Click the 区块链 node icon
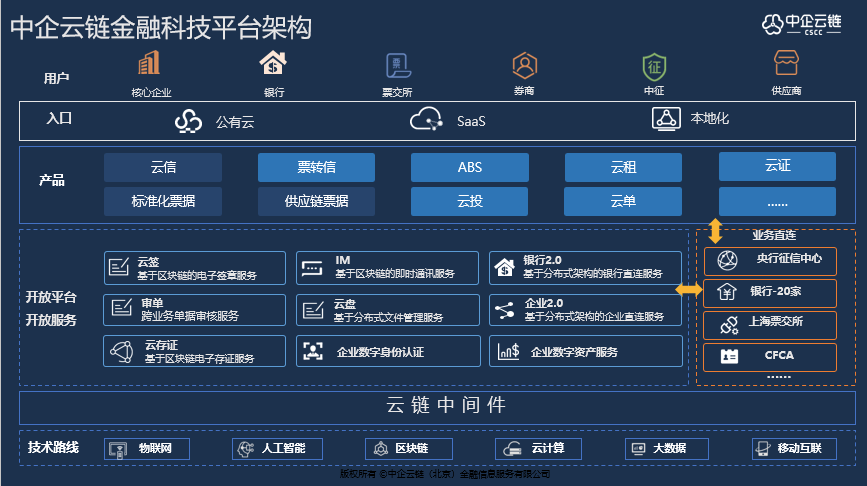 pos(380,448)
